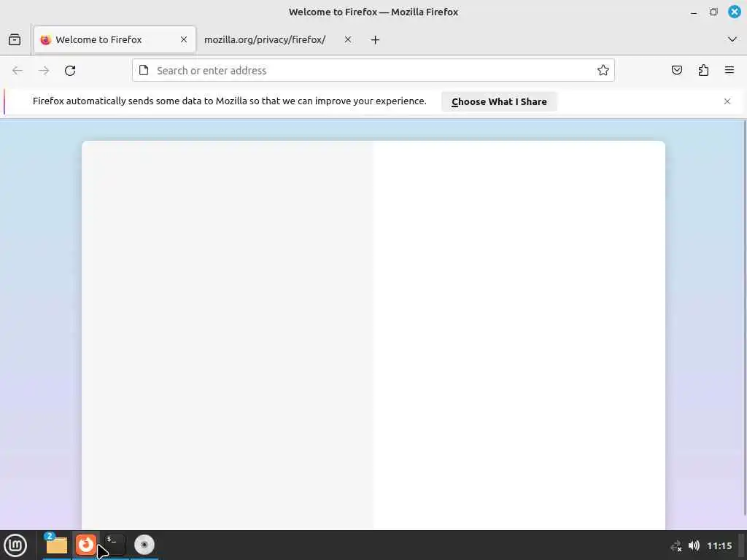Open a new tab with plus icon

(x=376, y=40)
